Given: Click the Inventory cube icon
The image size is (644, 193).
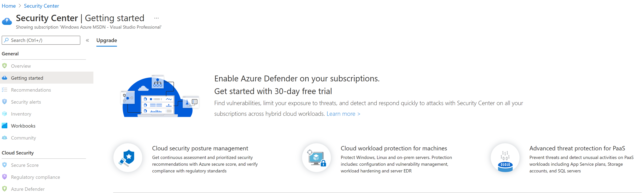Looking at the screenshot, I should (5, 114).
